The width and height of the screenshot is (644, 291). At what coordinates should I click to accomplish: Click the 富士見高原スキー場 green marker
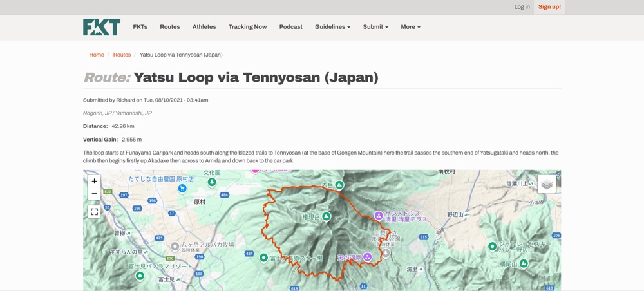pyautogui.click(x=263, y=258)
